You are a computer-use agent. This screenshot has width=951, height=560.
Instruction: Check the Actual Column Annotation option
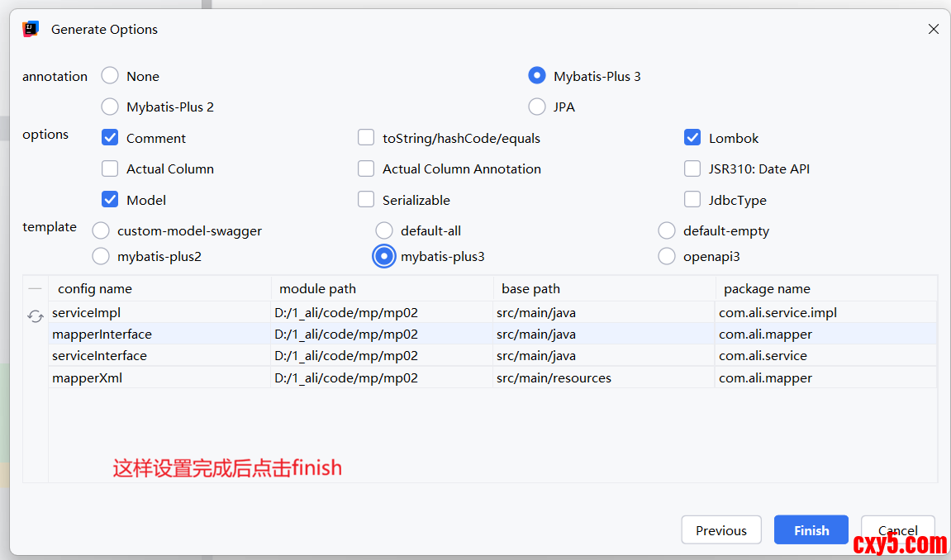click(x=366, y=168)
